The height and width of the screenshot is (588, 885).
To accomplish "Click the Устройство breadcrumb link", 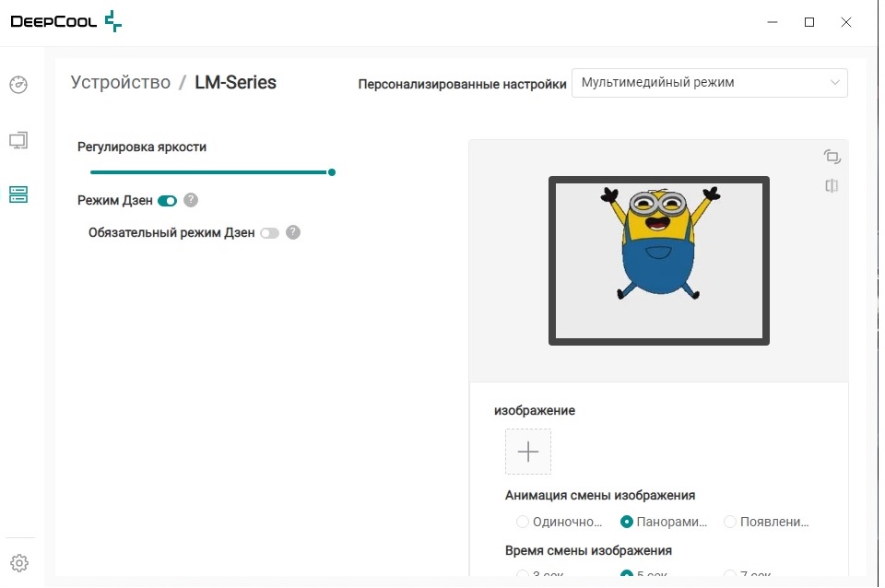I will pyautogui.click(x=120, y=82).
